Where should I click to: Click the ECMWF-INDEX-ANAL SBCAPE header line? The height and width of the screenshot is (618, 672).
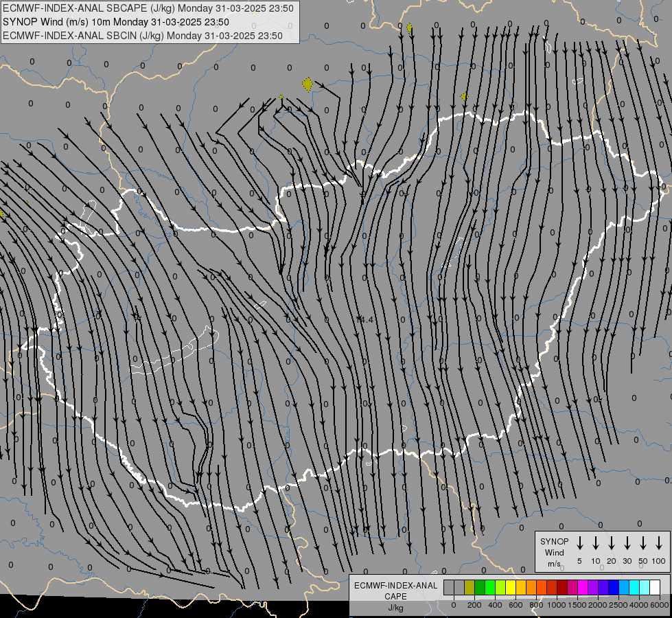[x=148, y=8]
